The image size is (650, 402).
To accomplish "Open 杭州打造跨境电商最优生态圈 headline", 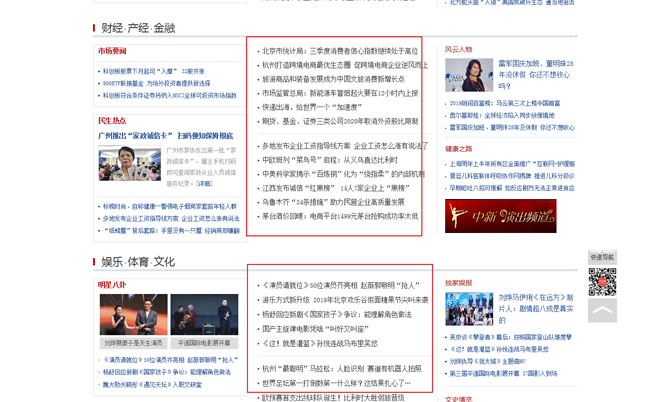I will coord(345,65).
